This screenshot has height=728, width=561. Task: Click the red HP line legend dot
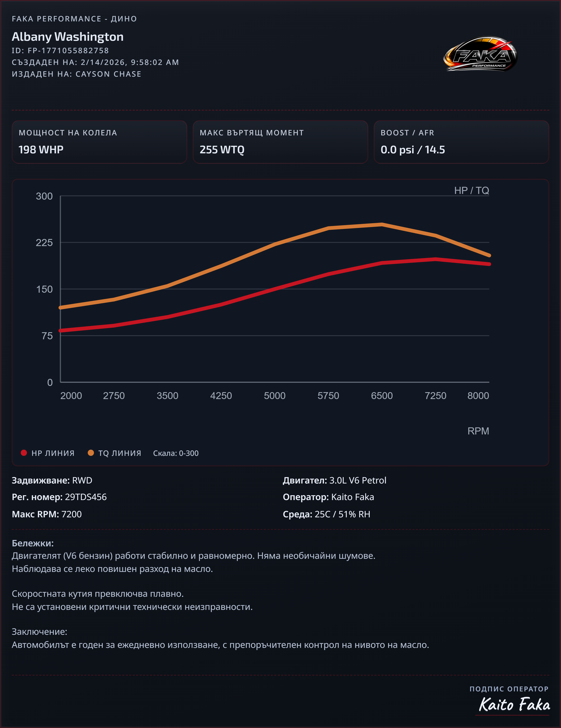point(24,453)
